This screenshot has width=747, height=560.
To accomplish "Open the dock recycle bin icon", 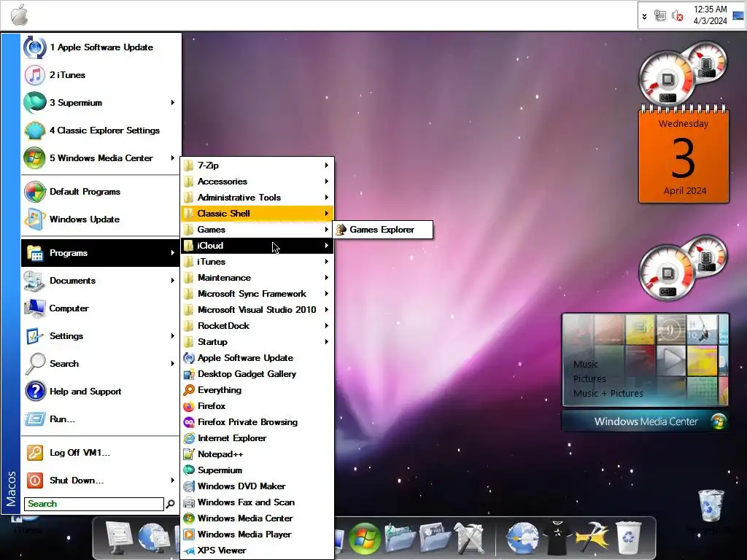I will pos(628,538).
